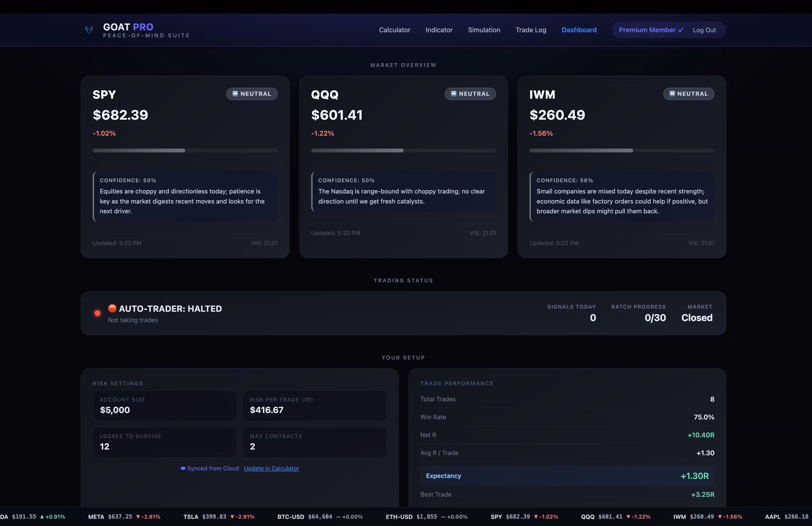The height and width of the screenshot is (526, 812).
Task: Click the Signals Today value 0
Action: coord(593,318)
